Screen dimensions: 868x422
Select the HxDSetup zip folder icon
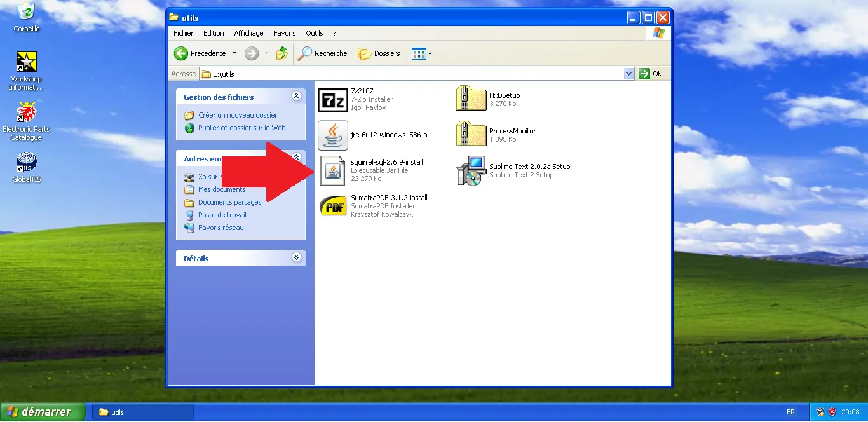pos(471,100)
